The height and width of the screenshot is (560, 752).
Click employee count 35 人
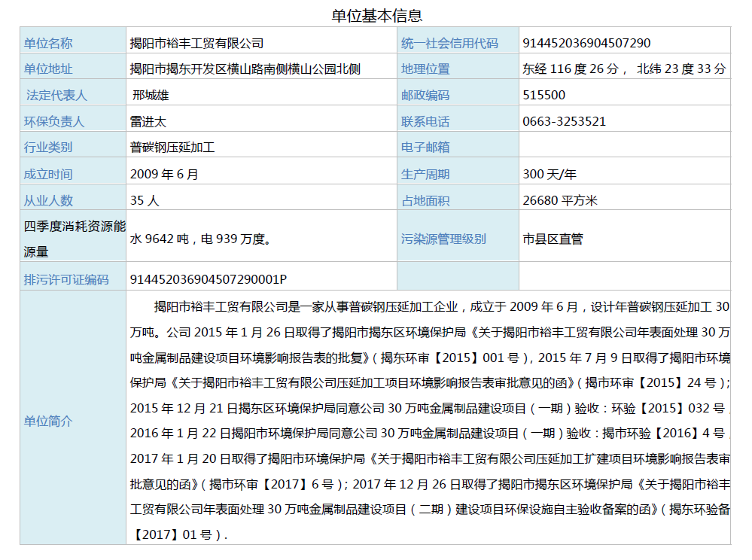pyautogui.click(x=145, y=200)
